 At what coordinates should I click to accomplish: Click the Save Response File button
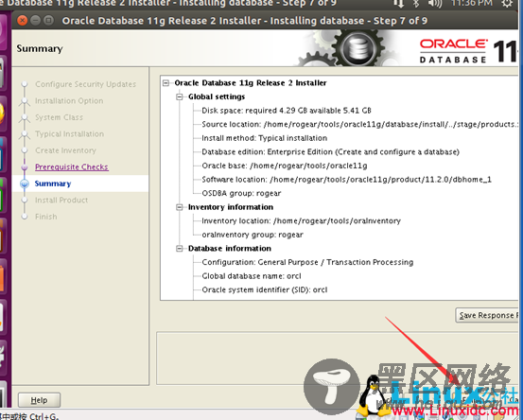coord(487,315)
